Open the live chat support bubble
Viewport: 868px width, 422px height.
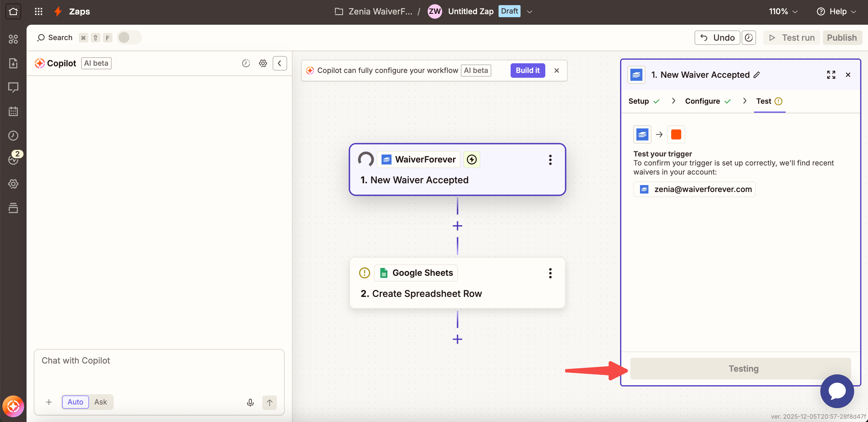[837, 391]
